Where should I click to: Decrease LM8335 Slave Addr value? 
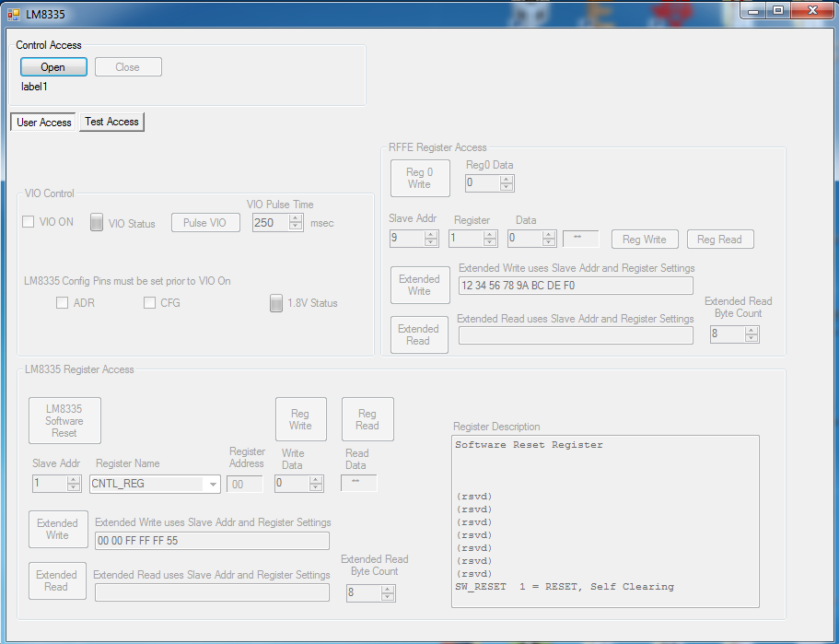(74, 487)
